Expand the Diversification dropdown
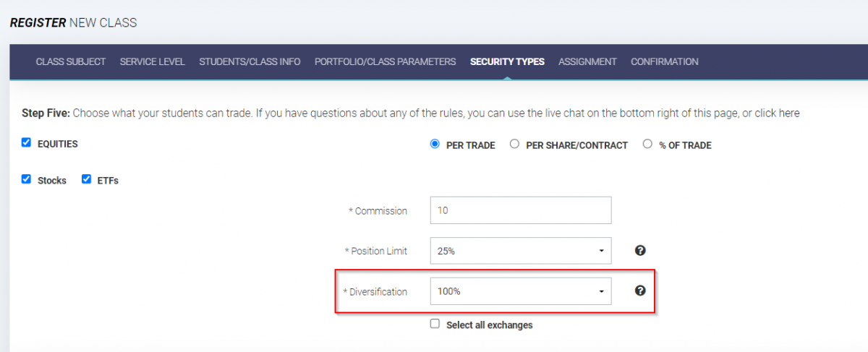Viewport: 868px width, 352px height. 521,291
